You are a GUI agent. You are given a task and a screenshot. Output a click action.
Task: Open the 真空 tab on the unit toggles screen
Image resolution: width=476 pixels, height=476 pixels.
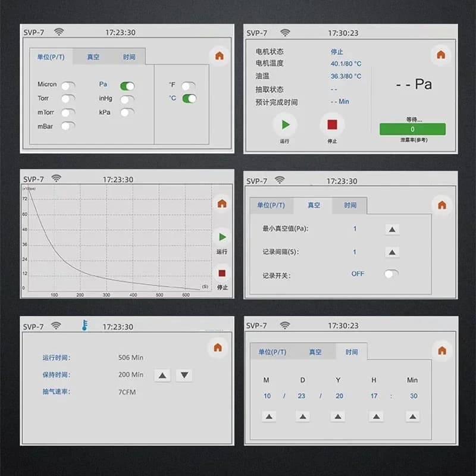tap(93, 57)
